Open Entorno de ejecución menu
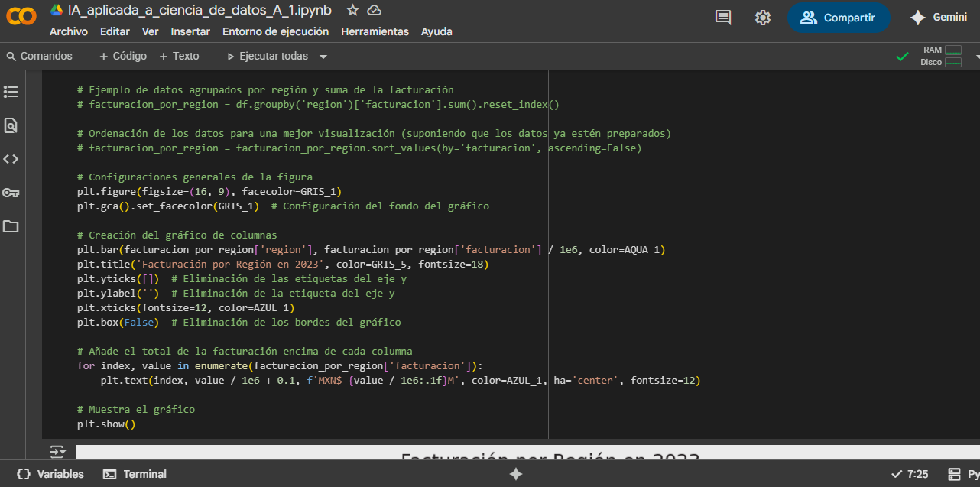Screen dimensions: 980x487 point(275,31)
